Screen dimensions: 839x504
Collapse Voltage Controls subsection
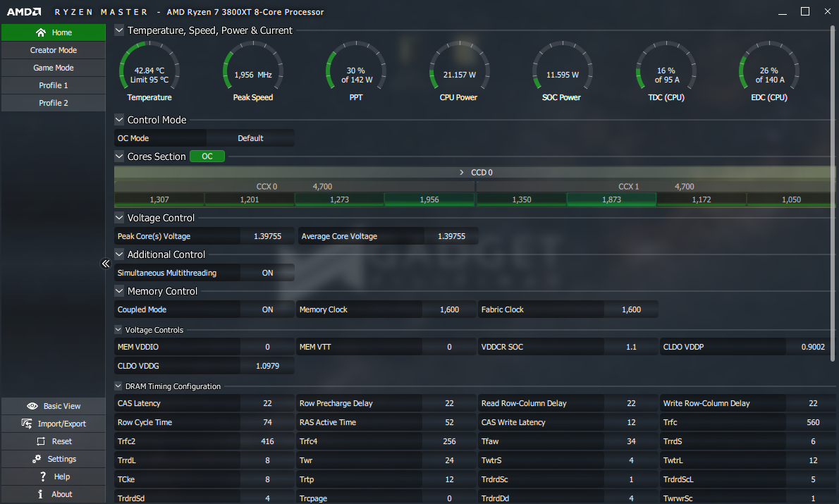[118, 330]
